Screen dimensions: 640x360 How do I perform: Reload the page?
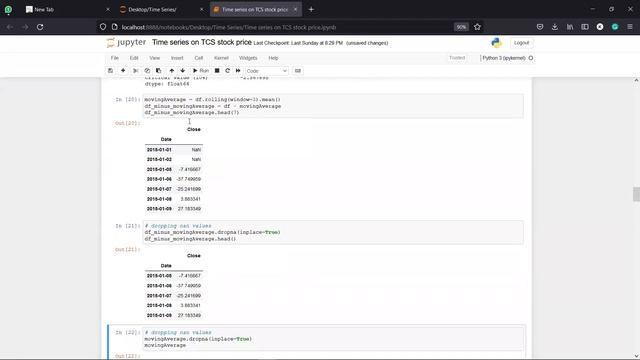point(40,27)
